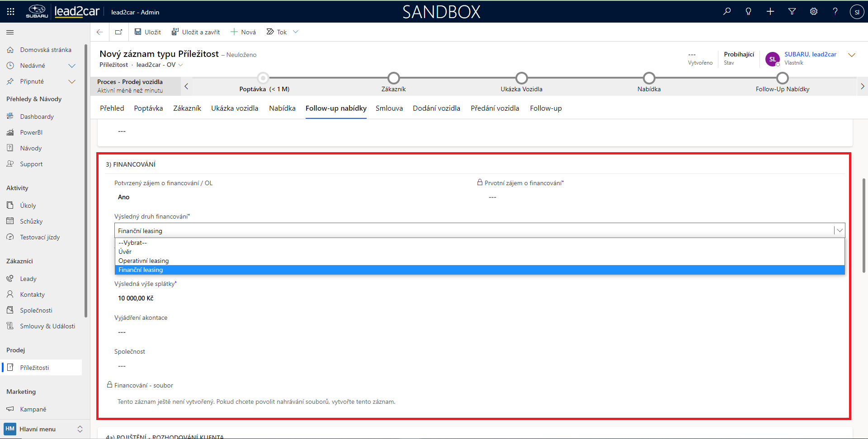Open Leady in the sidebar
Viewport: 868px width, 439px height.
[x=28, y=279]
